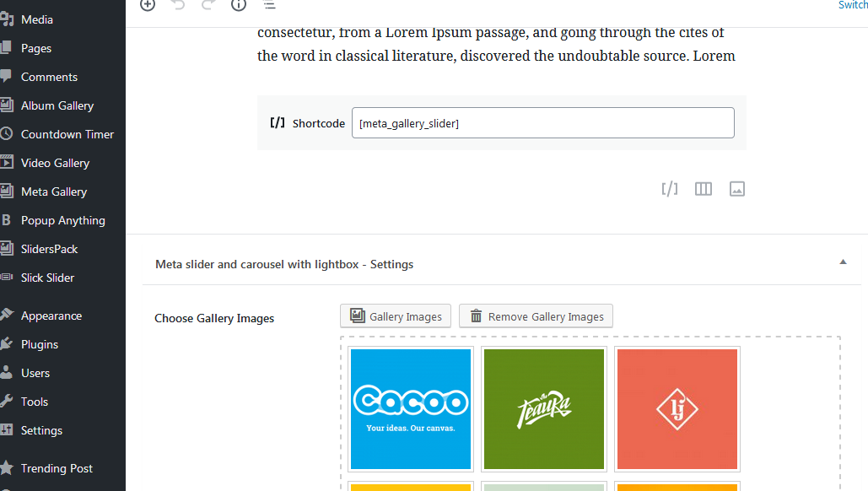
Task: Click the Countdown Timer clock icon
Action: pyautogui.click(x=6, y=133)
